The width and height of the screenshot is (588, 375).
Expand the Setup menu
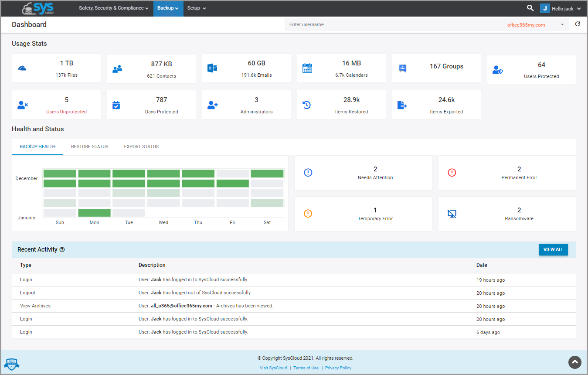(x=196, y=8)
